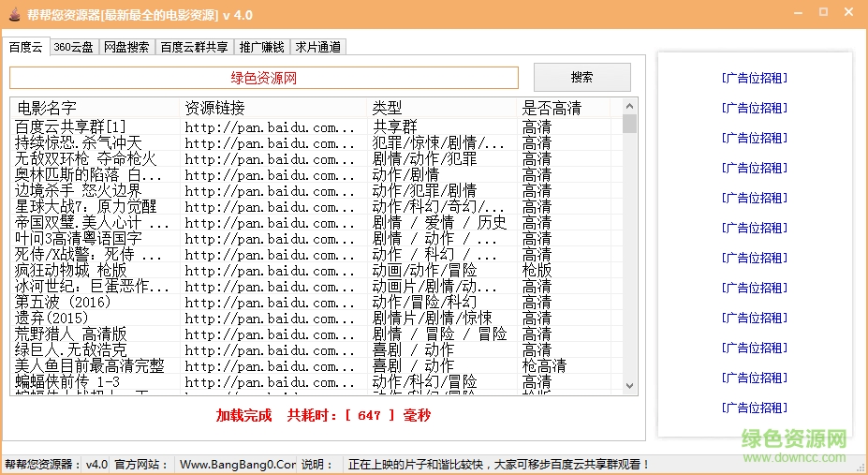
Task: Click the 类型 column header
Action: point(442,108)
